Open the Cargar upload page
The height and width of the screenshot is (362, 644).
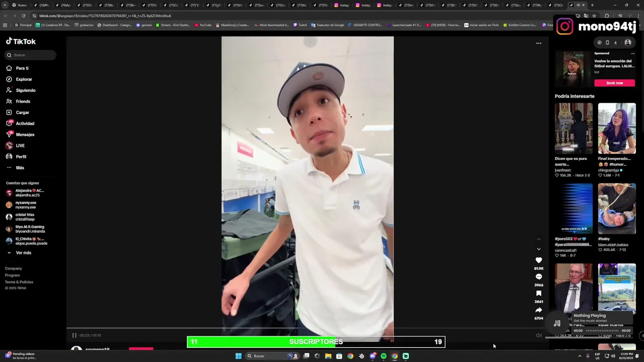coord(22,112)
